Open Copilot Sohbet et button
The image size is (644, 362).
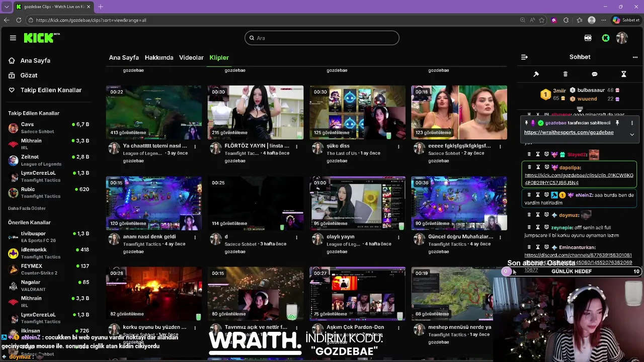point(626,20)
